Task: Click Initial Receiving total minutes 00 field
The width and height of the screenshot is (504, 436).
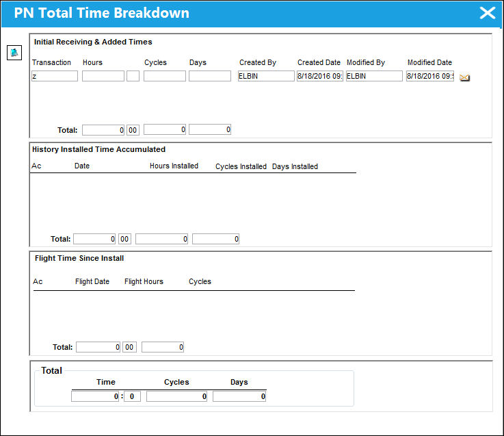Action: pos(133,130)
